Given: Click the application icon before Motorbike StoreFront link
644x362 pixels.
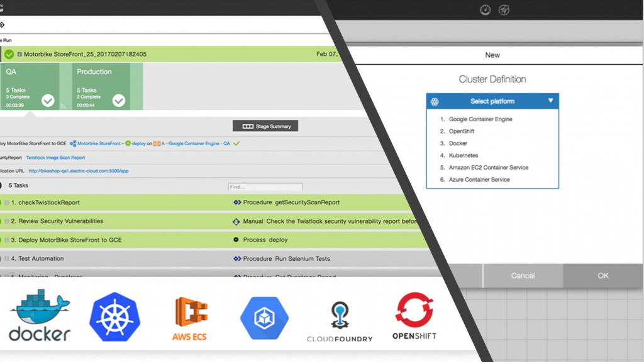Looking at the screenshot, I should (73, 144).
